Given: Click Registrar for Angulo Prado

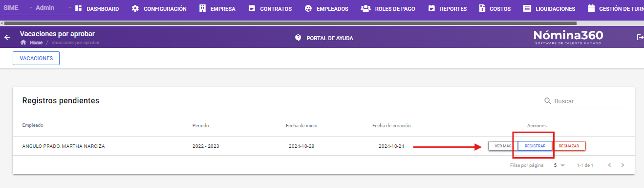Looking at the screenshot, I should 535,146.
